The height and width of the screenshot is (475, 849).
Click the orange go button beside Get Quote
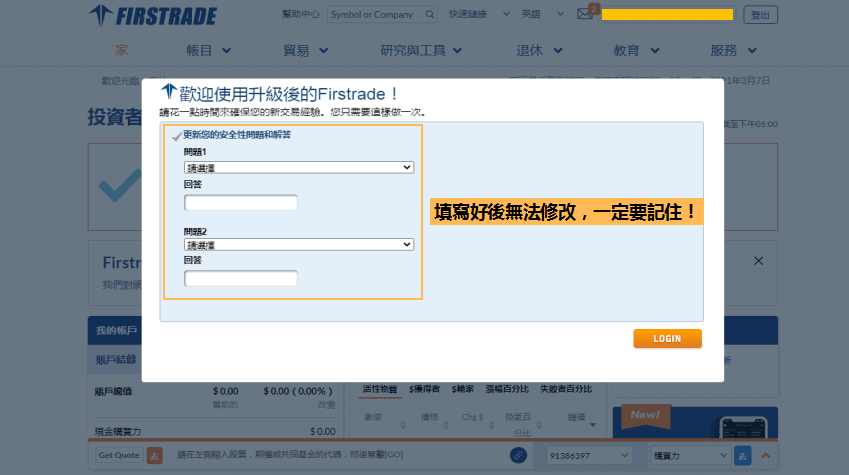coord(154,456)
